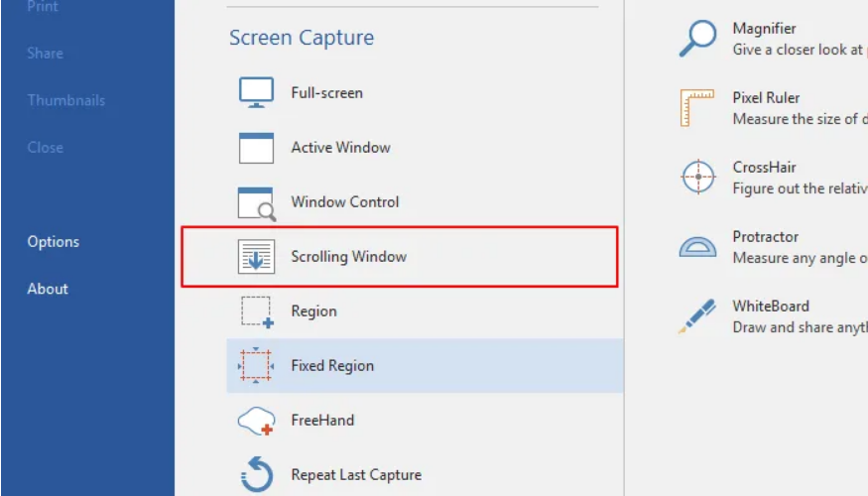Image resolution: width=868 pixels, height=496 pixels.
Task: Open Thumbnails from the sidebar menu
Action: (65, 100)
